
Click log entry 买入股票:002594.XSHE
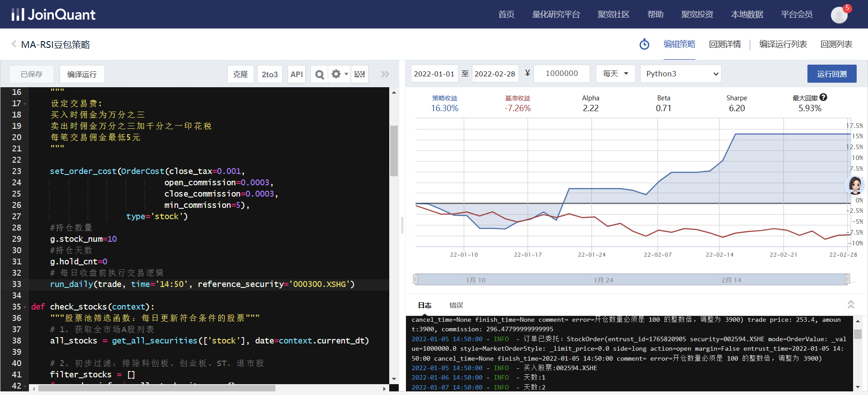click(x=560, y=368)
